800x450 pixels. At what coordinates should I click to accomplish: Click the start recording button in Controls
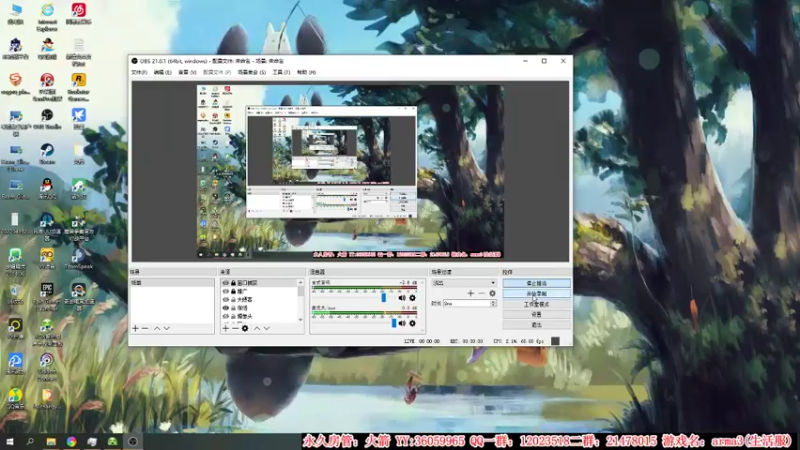(x=537, y=293)
